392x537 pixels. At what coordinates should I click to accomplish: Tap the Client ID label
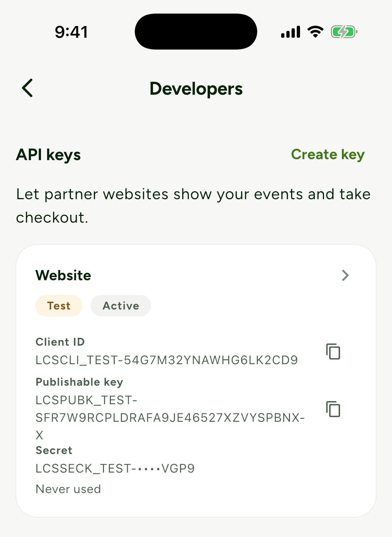click(x=60, y=342)
